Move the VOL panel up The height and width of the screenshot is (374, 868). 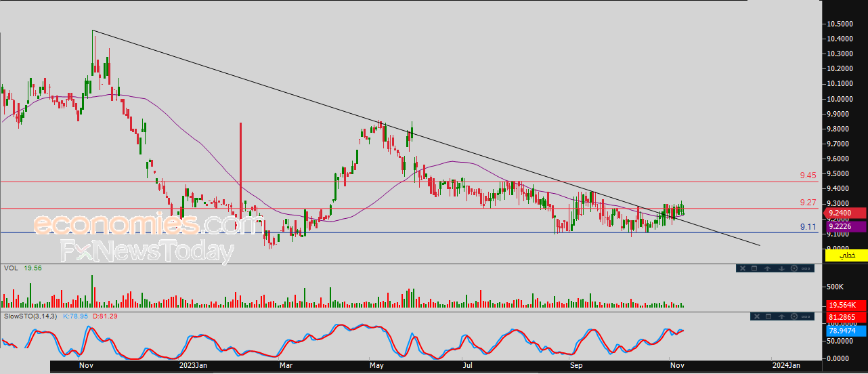point(768,268)
